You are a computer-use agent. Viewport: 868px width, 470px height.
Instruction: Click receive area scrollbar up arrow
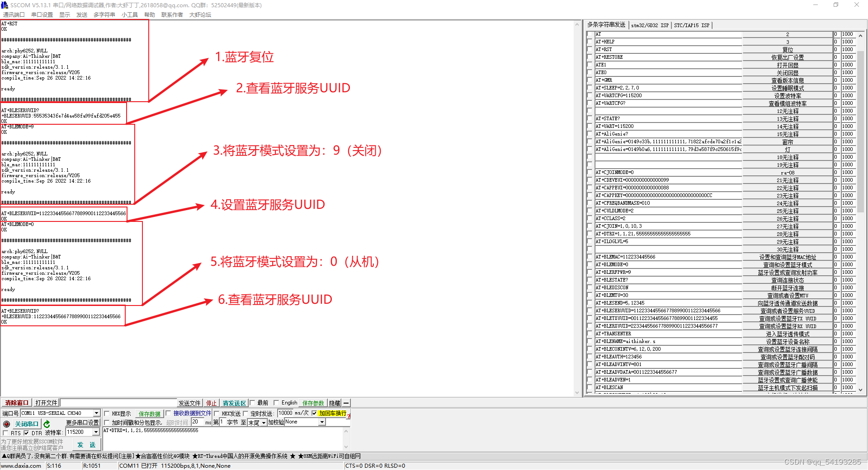(x=577, y=24)
